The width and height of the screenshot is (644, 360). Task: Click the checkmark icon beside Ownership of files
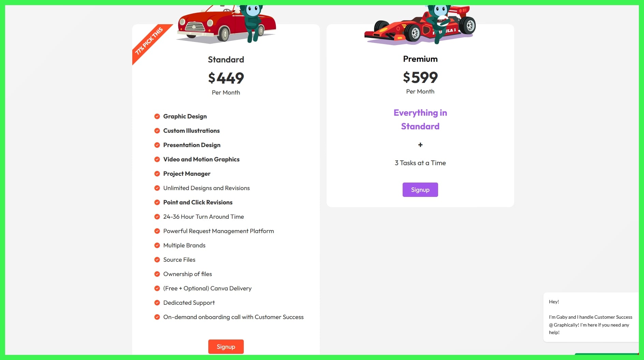[x=157, y=274]
